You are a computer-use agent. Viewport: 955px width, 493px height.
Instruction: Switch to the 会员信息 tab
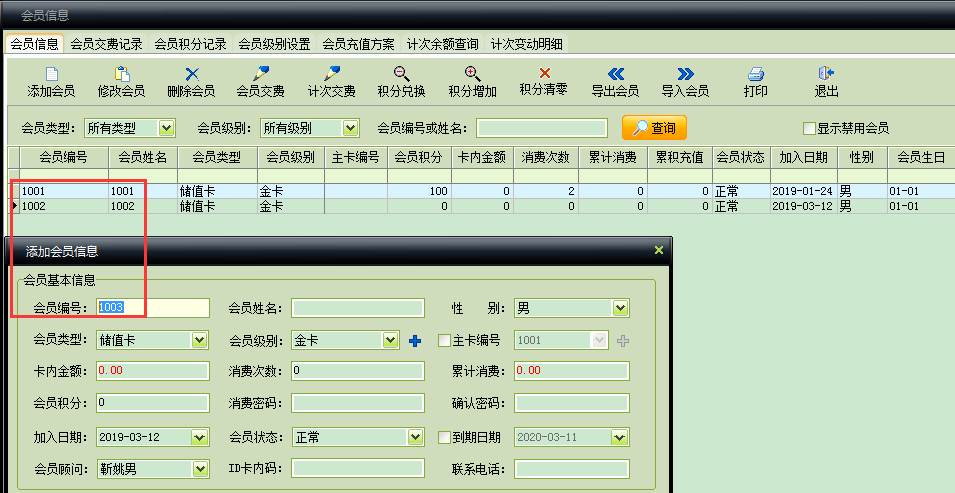click(34, 44)
